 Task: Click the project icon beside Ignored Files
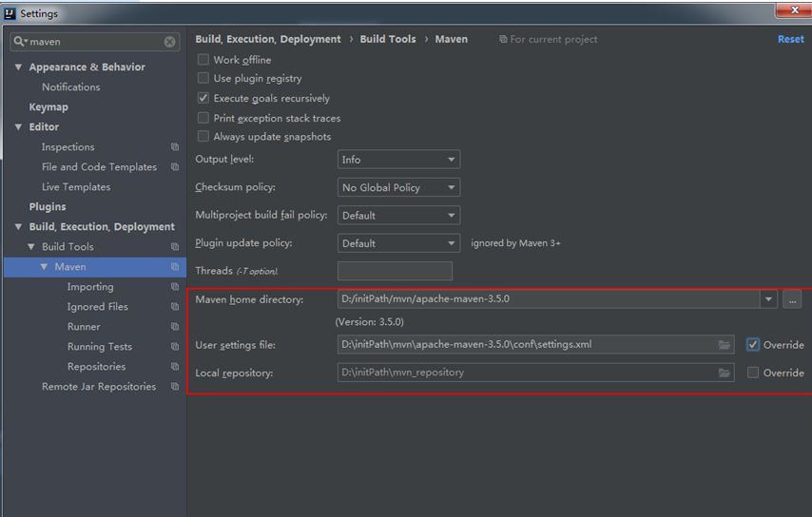coord(175,307)
